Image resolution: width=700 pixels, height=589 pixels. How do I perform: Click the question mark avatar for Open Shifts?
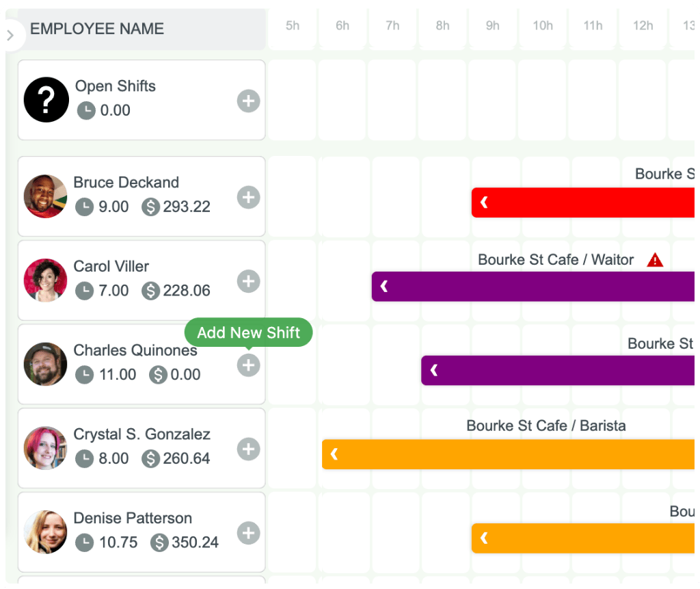(x=45, y=100)
